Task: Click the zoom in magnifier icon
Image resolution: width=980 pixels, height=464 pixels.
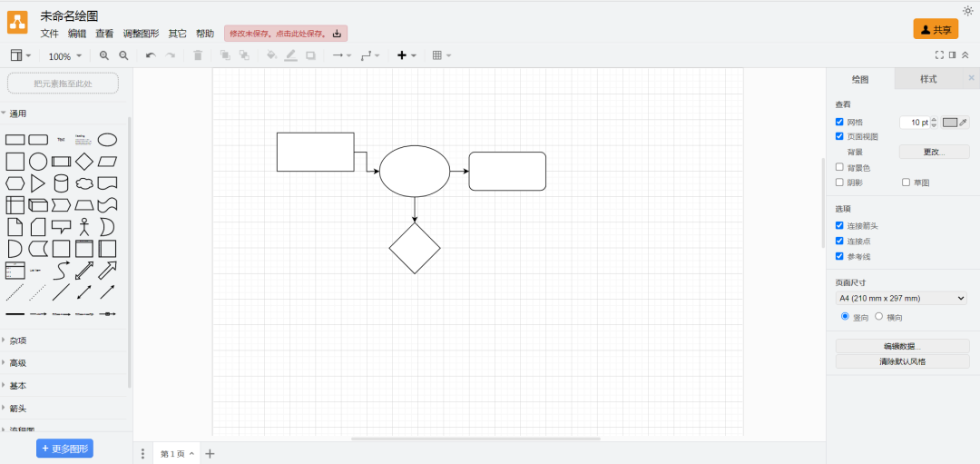Action: point(104,55)
